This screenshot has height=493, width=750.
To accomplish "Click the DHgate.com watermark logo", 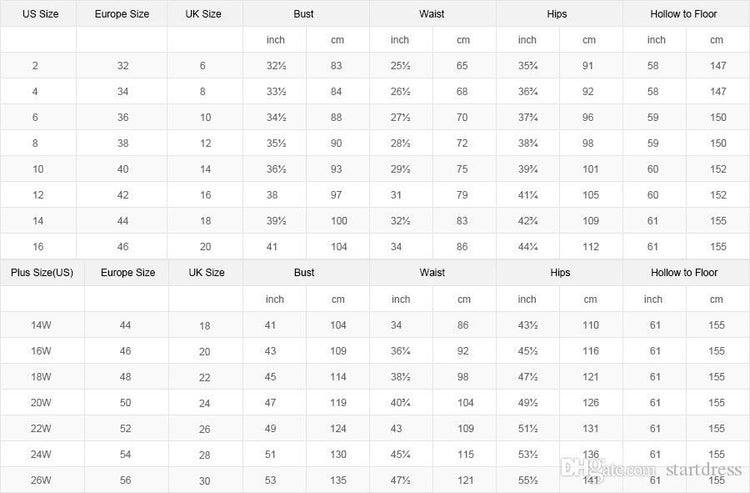I will coord(608,468).
